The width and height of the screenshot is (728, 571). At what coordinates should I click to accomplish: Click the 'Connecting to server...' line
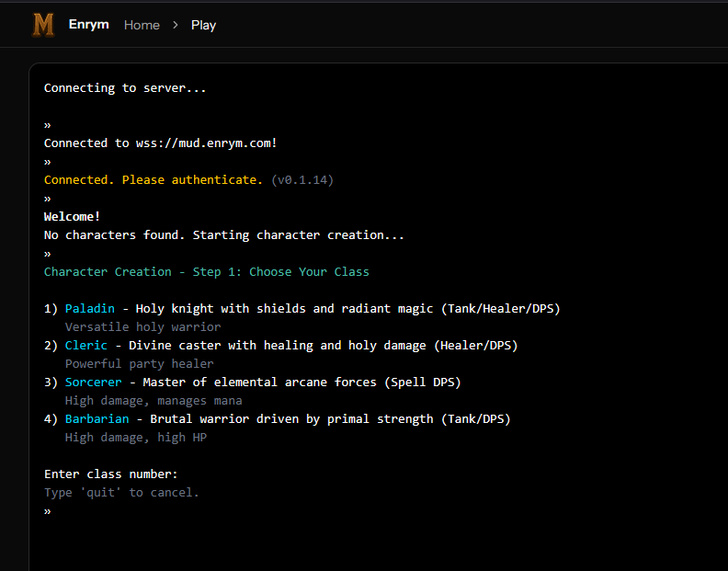coord(125,88)
